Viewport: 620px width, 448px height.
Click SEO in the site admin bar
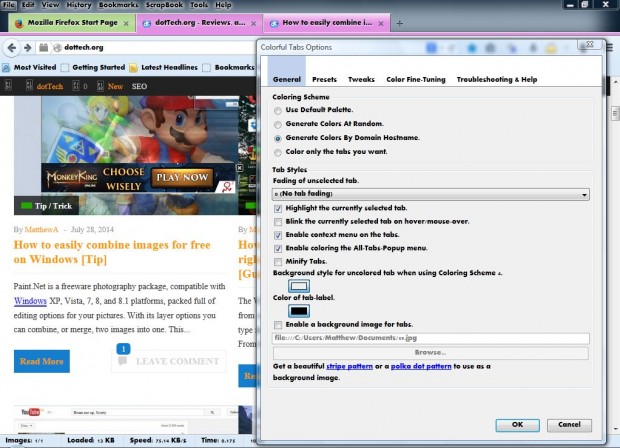tap(139, 87)
